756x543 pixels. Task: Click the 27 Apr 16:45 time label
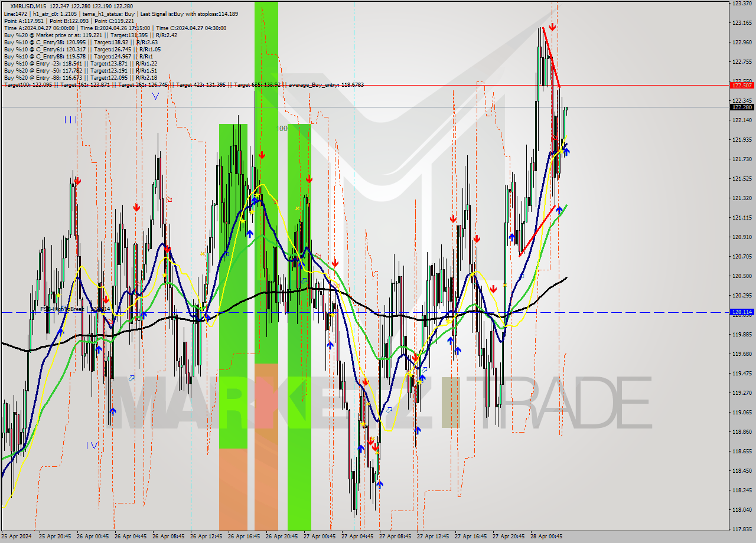pyautogui.click(x=471, y=537)
